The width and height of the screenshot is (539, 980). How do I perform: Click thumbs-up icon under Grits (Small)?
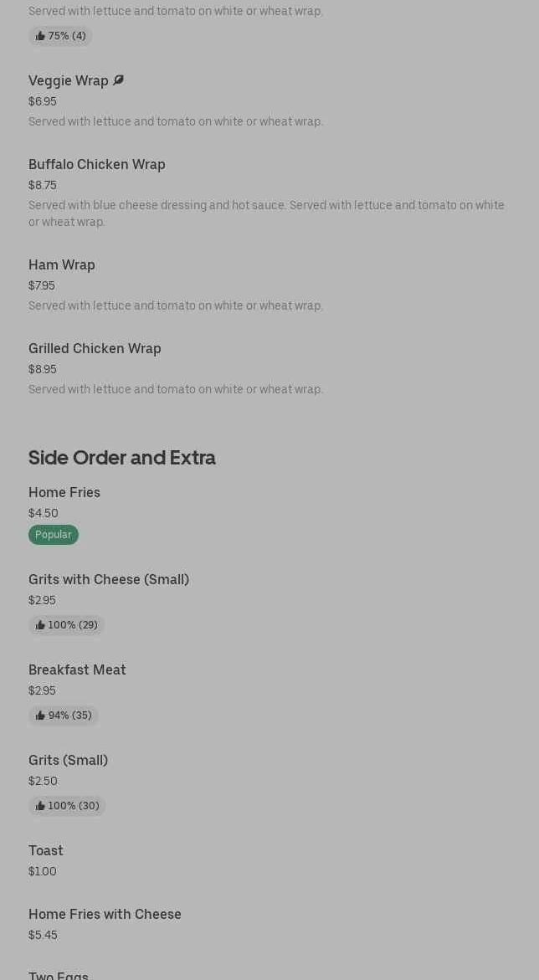[x=40, y=806]
